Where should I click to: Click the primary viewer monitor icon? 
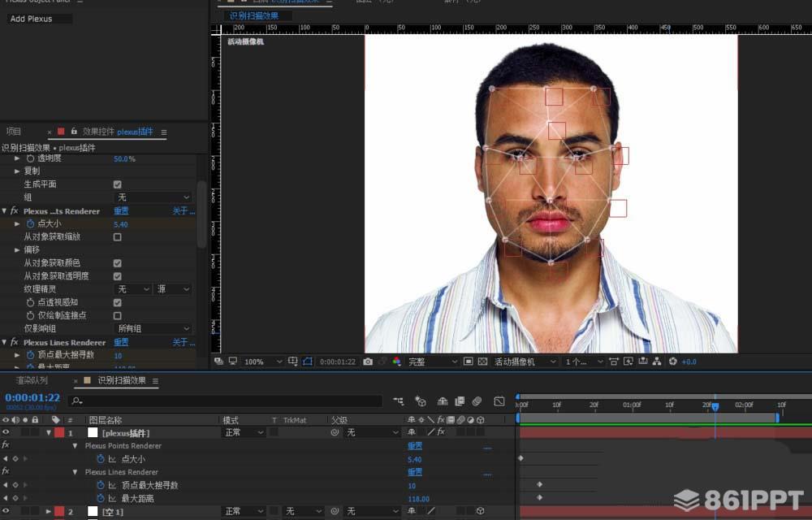[233, 361]
